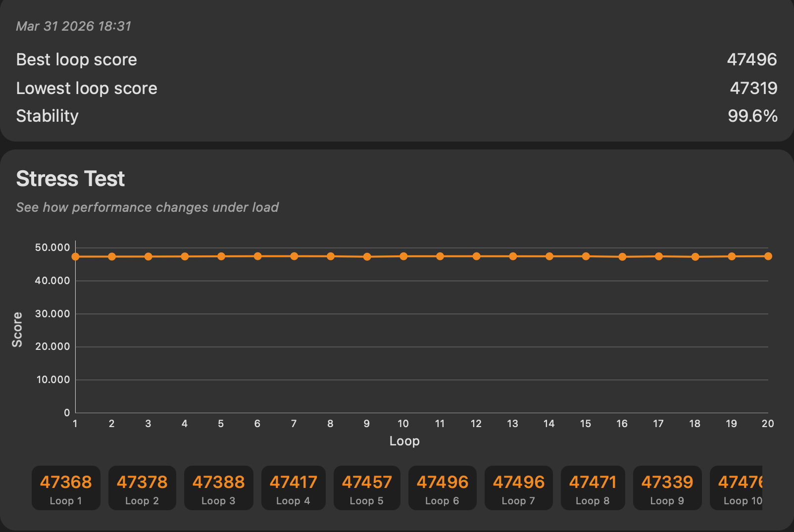Screen dimensions: 794x532
Task: Select the Loop 2 score card
Action: tap(142, 488)
